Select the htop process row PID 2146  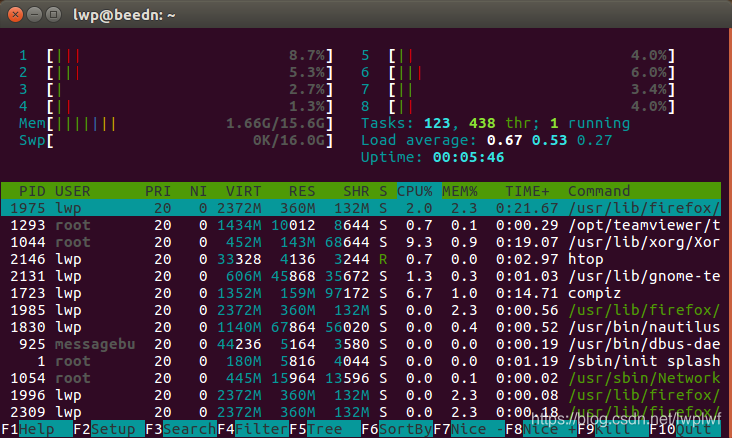tap(361, 259)
